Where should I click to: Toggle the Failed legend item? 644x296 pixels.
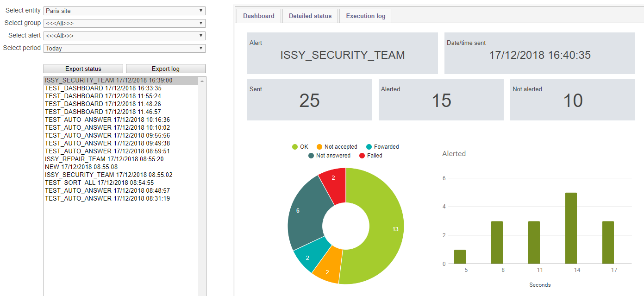pos(370,156)
